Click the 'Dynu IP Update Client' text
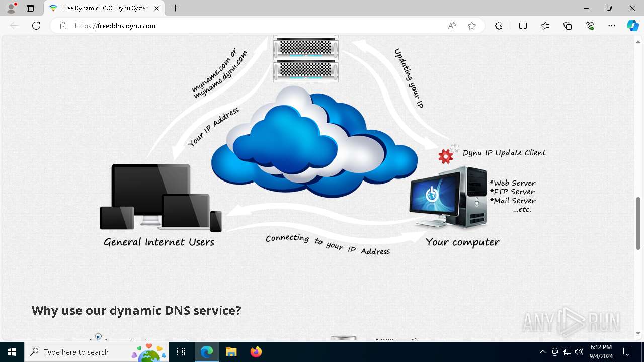Screen dimensions: 644x362 pyautogui.click(x=504, y=153)
